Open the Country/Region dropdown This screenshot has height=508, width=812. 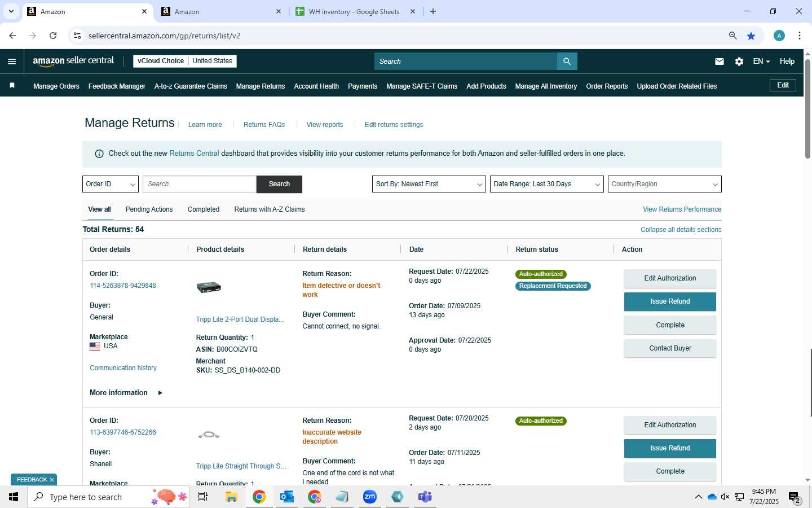pos(665,184)
